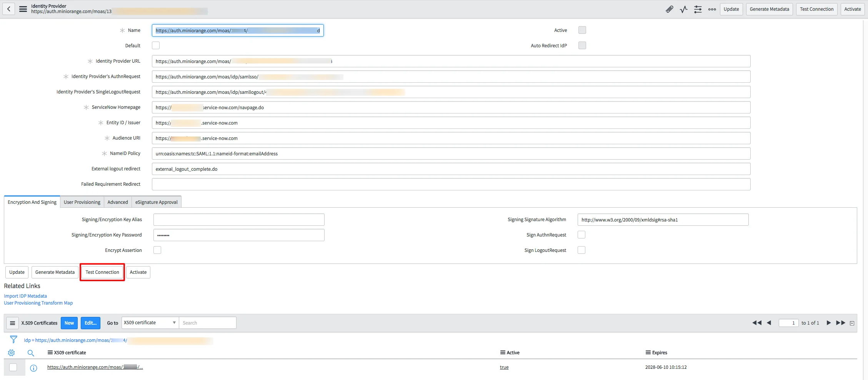The image size is (868, 380).
Task: Expand the X.509 Certificates list menu
Action: tap(12, 323)
